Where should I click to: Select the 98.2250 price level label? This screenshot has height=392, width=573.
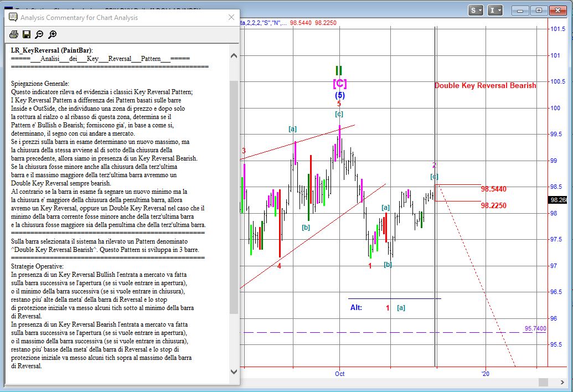point(493,205)
